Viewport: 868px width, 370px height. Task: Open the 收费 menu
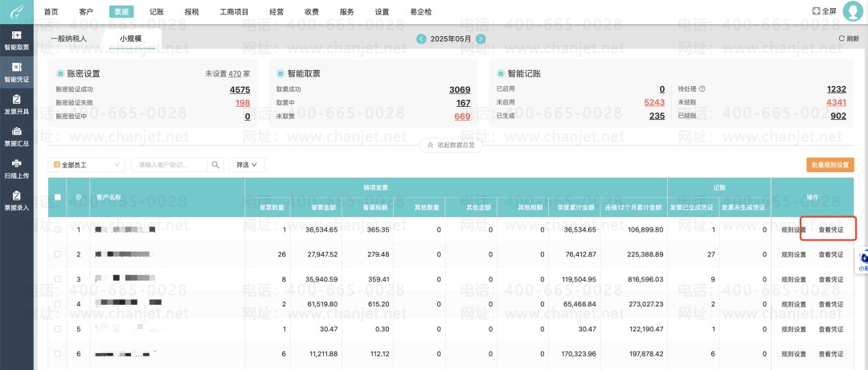tap(312, 11)
